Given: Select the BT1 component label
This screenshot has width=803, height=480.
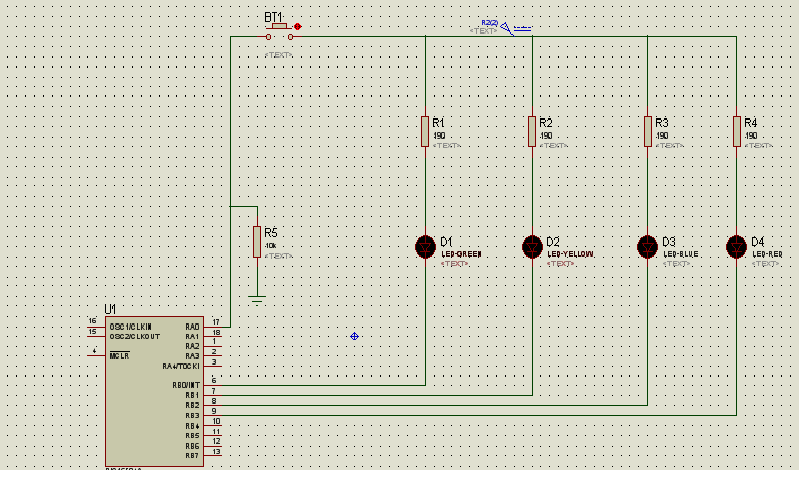Looking at the screenshot, I should (273, 17).
